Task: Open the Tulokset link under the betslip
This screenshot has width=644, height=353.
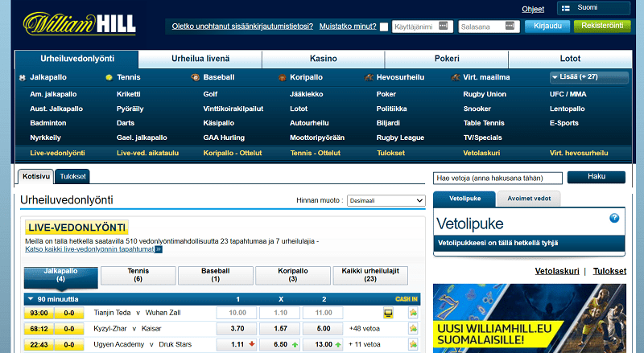Action: [x=609, y=271]
